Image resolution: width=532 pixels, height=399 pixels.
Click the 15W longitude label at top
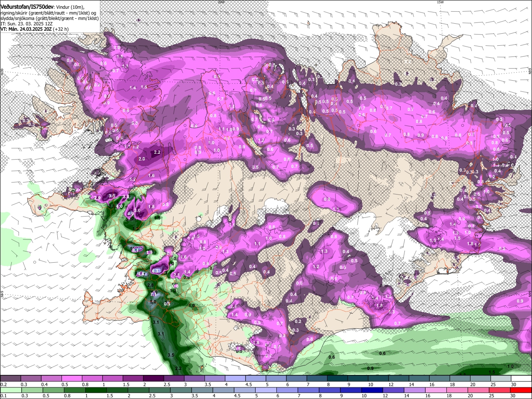(440, 2)
